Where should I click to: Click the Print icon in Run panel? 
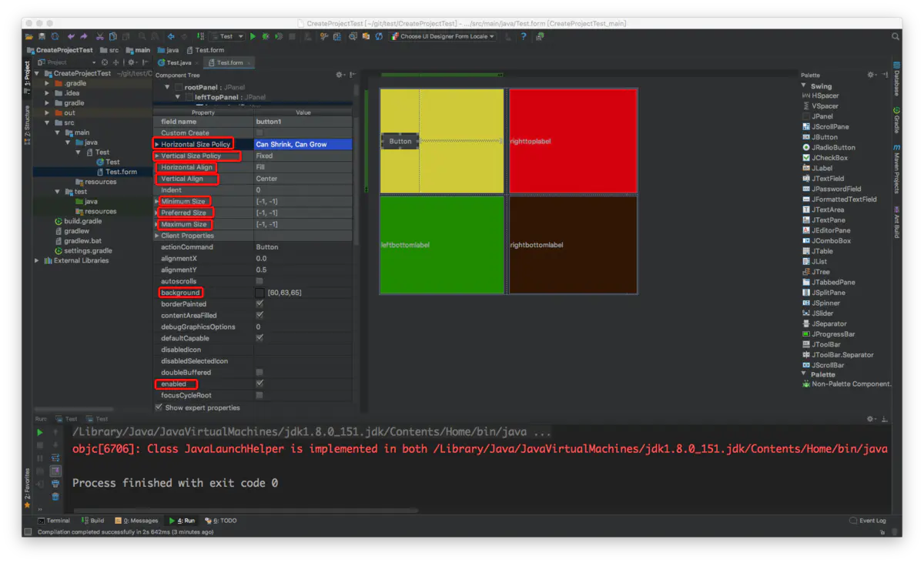coord(55,484)
